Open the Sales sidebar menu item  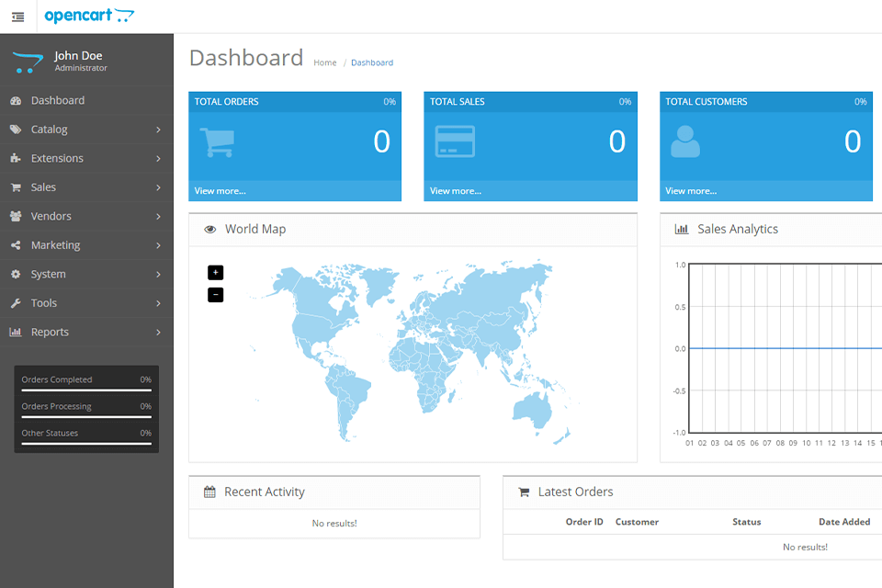pyautogui.click(x=86, y=187)
